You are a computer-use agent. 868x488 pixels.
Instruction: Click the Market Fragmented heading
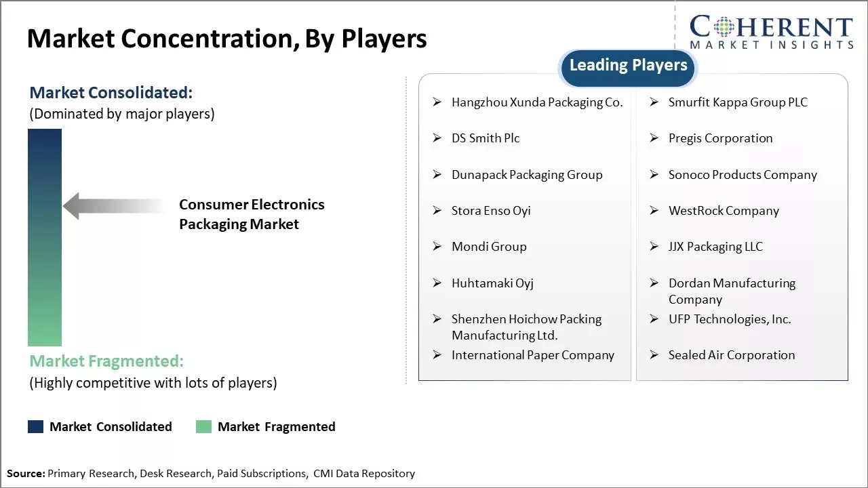pyautogui.click(x=106, y=361)
